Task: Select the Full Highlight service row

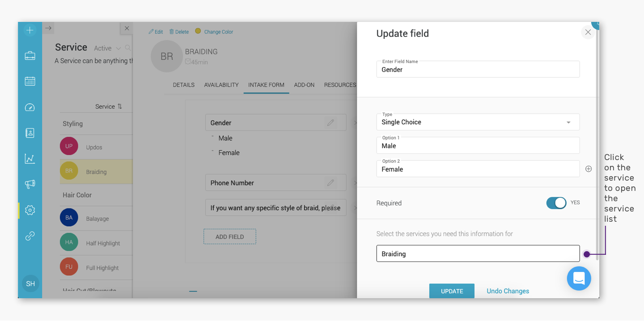Action: [96, 268]
